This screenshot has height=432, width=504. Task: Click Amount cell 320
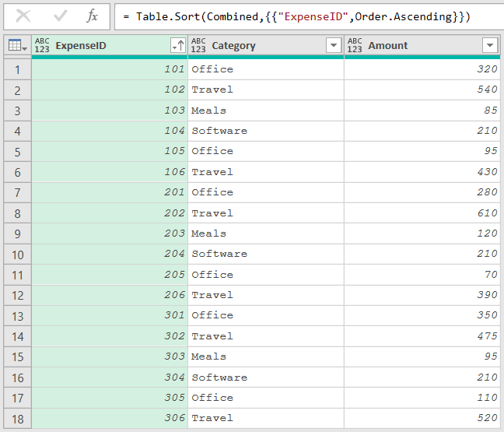[x=422, y=69]
